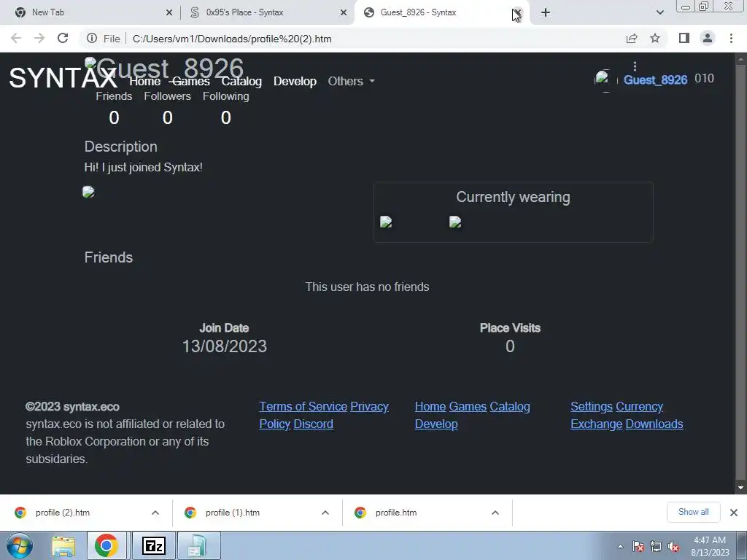Open the Windows Start menu
The height and width of the screenshot is (560, 747).
pos(19,545)
